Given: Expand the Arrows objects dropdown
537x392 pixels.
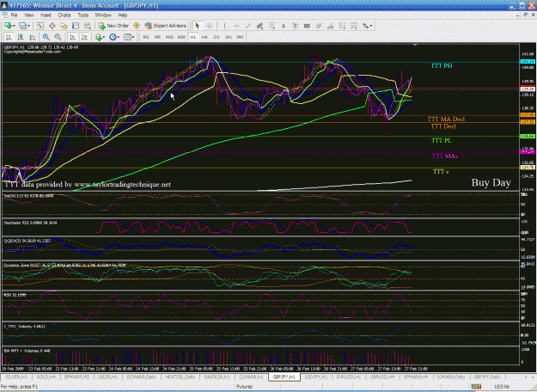Looking at the screenshot, I should (x=371, y=26).
